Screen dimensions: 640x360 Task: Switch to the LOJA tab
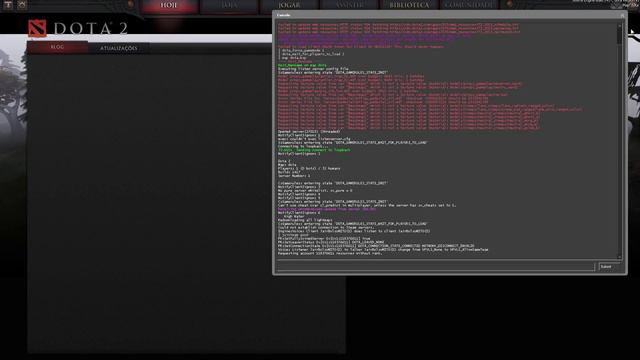(x=229, y=5)
